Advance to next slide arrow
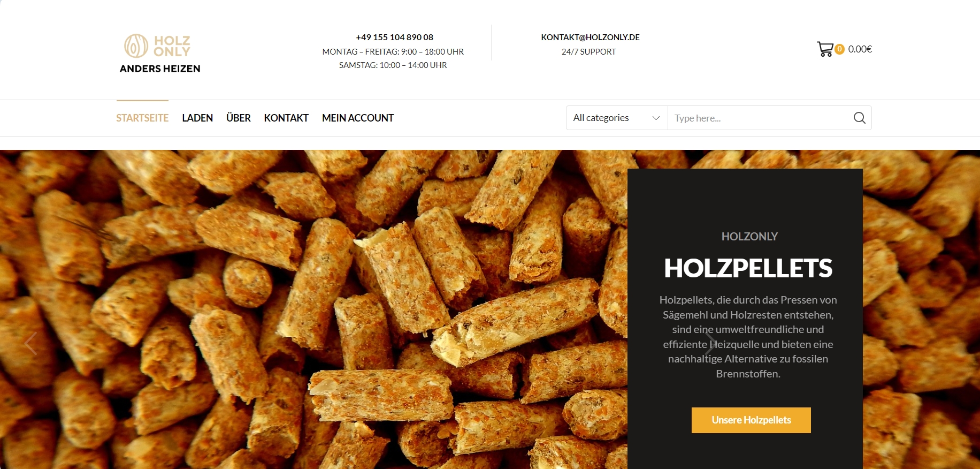 pos(710,344)
